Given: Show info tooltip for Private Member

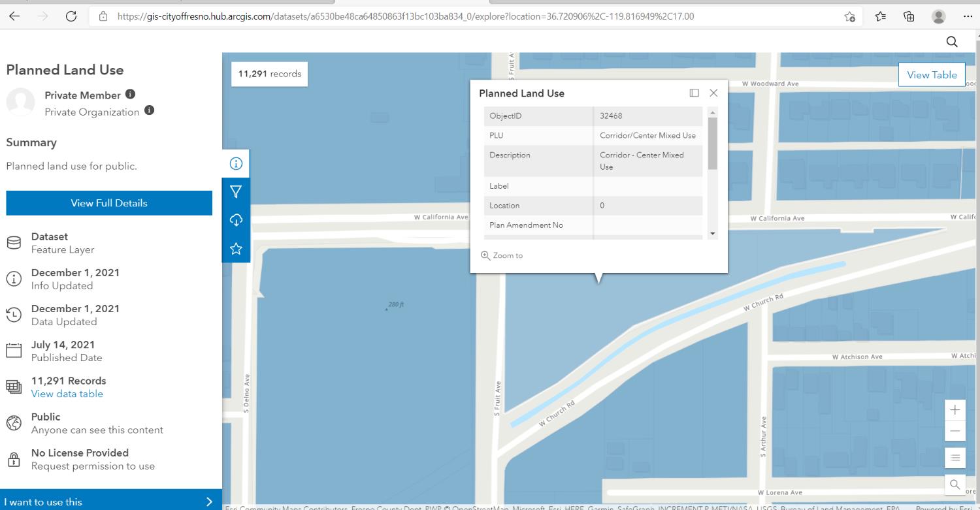Looking at the screenshot, I should (x=130, y=95).
